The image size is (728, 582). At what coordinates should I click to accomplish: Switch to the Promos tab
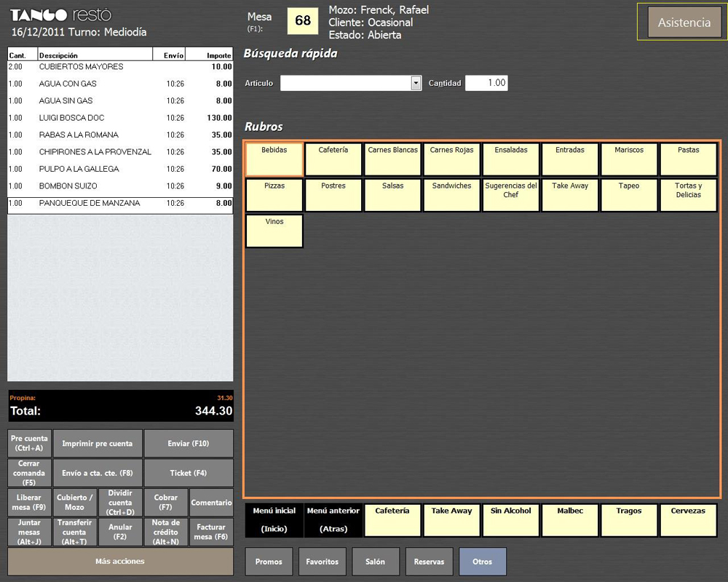pyautogui.click(x=269, y=562)
